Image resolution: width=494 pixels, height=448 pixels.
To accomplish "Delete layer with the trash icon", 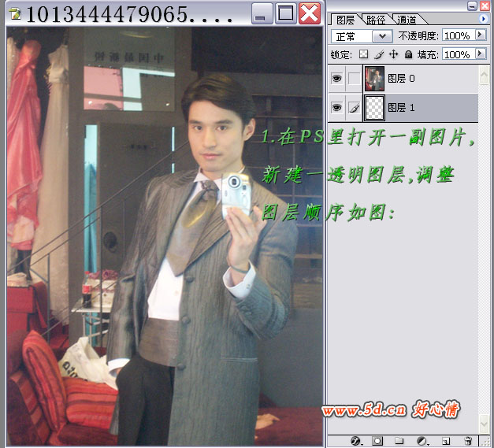I will click(469, 441).
